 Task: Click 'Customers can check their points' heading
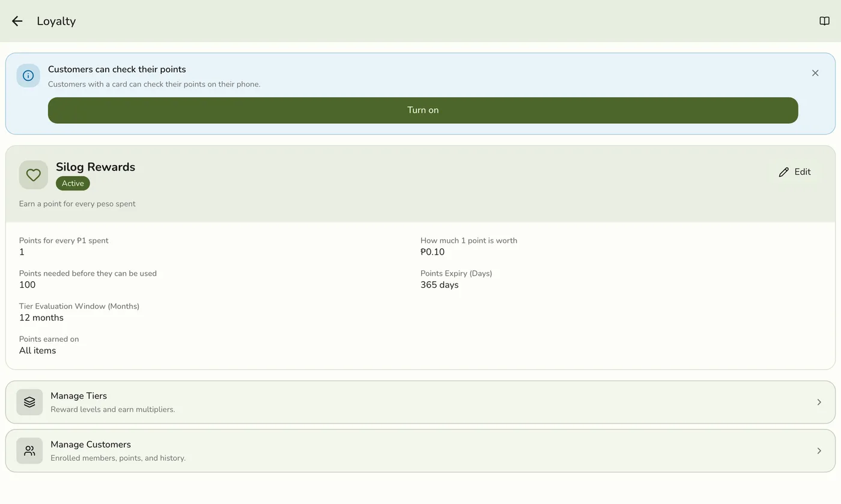coord(117,69)
